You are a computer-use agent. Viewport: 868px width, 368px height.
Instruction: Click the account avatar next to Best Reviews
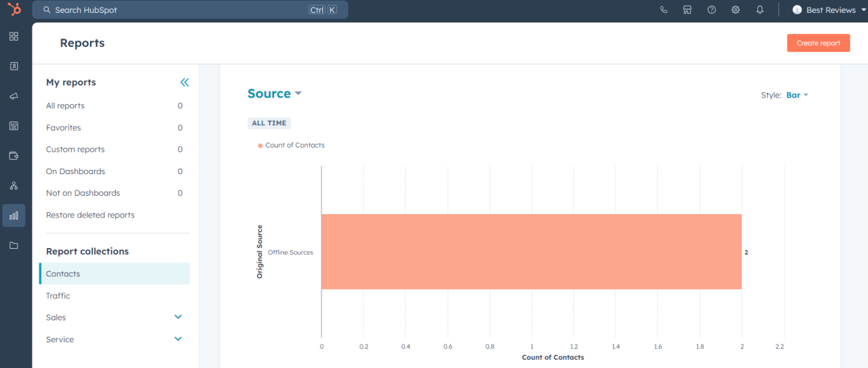tap(797, 9)
